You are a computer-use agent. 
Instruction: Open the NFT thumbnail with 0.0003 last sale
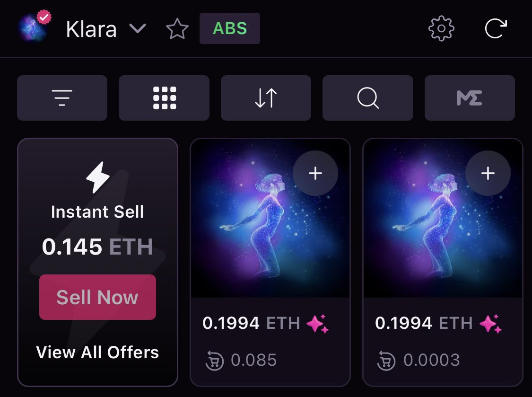[443, 218]
